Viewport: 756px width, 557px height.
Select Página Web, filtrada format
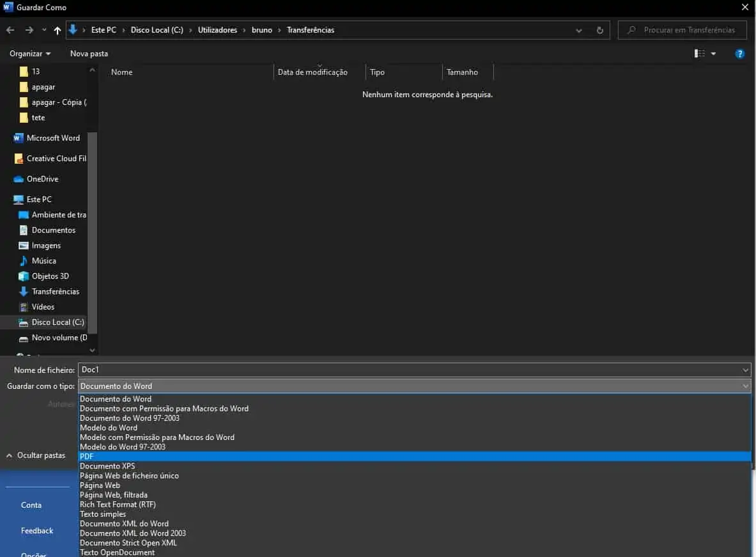414,495
